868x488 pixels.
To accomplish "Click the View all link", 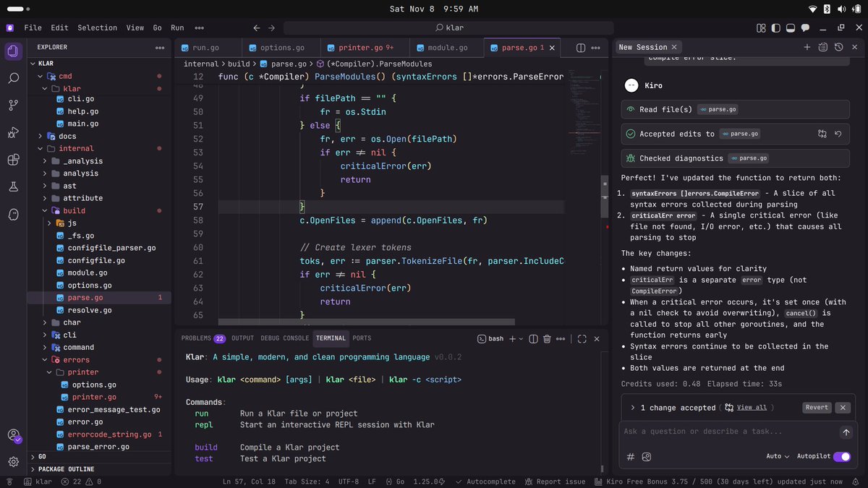I will pos(752,408).
